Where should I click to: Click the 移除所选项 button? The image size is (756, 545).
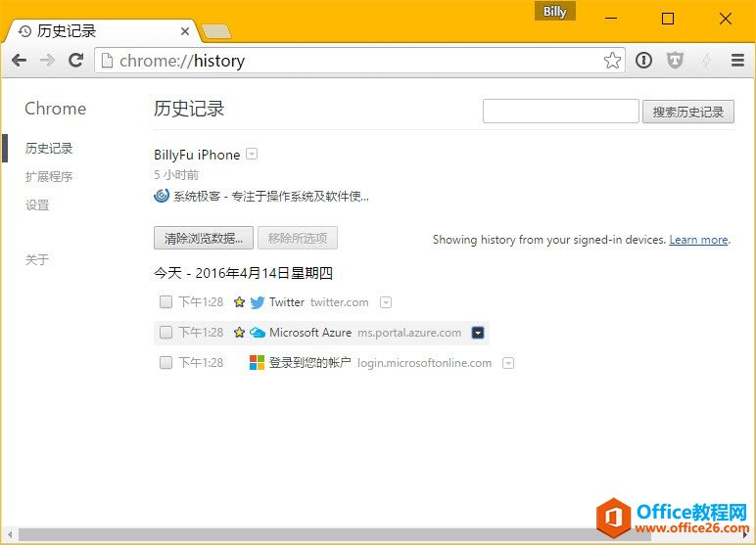click(x=298, y=238)
